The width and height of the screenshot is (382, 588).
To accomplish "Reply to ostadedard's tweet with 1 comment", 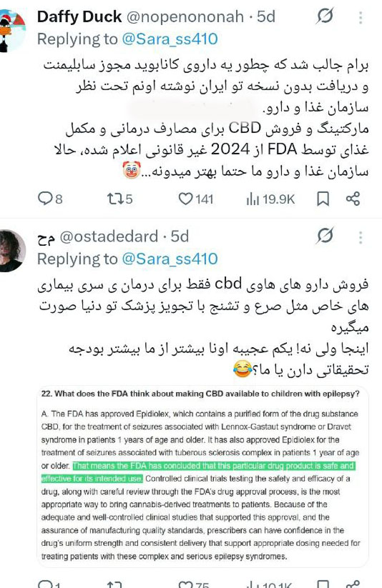I will [49, 584].
